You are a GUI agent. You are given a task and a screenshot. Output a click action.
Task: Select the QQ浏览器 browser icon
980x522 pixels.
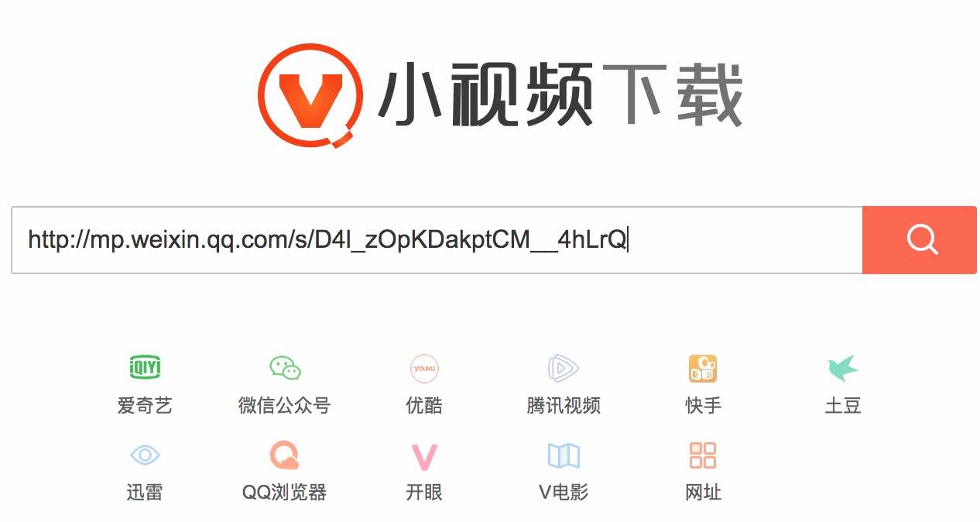(284, 455)
